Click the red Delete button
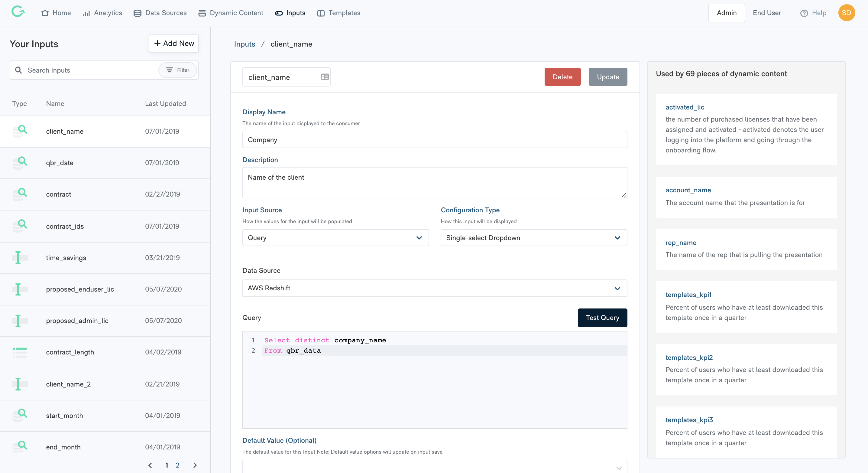This screenshot has height=473, width=868. [562, 77]
